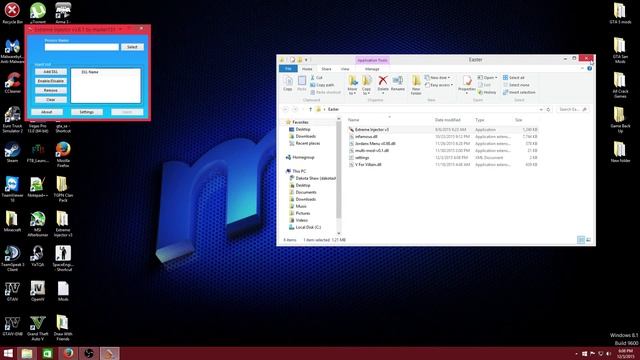The image size is (640, 360).
Task: Open the Open dropdown in the ribbon
Action: [487, 78]
